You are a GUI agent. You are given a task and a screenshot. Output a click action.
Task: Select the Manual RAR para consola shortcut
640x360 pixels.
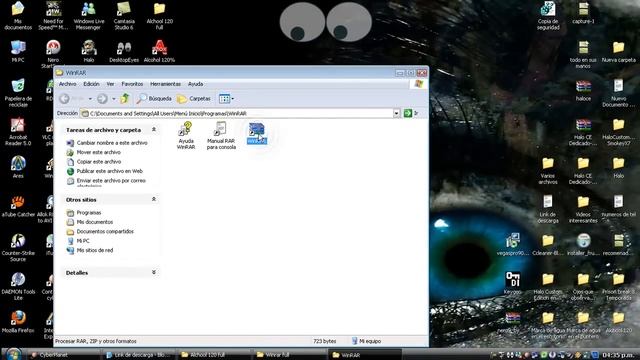click(x=221, y=136)
